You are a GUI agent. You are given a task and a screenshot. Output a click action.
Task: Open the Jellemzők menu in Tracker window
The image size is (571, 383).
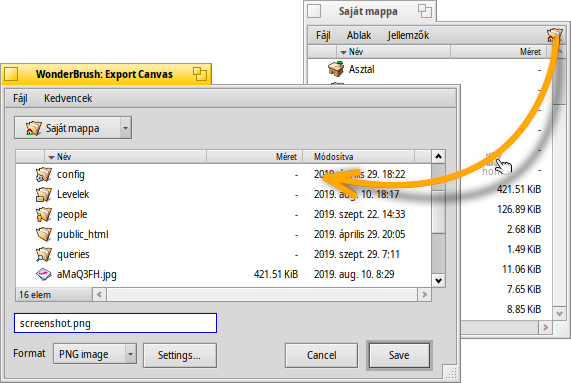click(408, 35)
